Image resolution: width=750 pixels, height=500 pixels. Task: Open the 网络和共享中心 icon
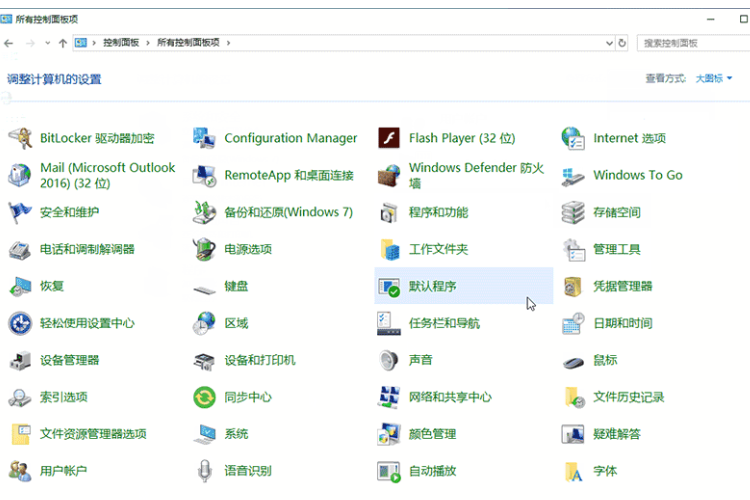389,397
